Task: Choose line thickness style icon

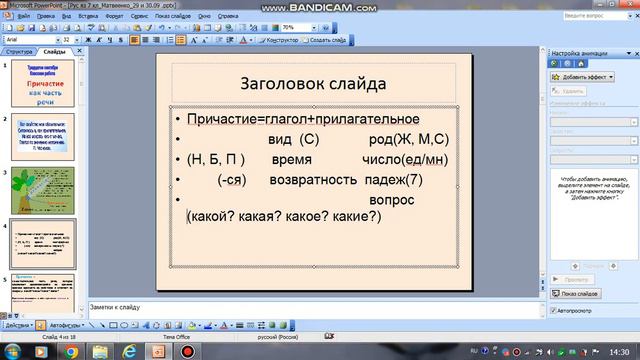Action: [x=240, y=325]
